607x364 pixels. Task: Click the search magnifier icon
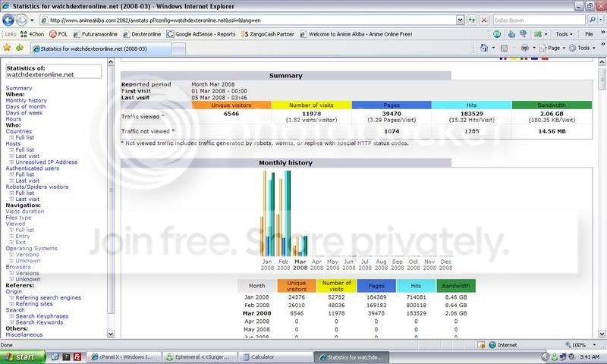click(x=592, y=20)
